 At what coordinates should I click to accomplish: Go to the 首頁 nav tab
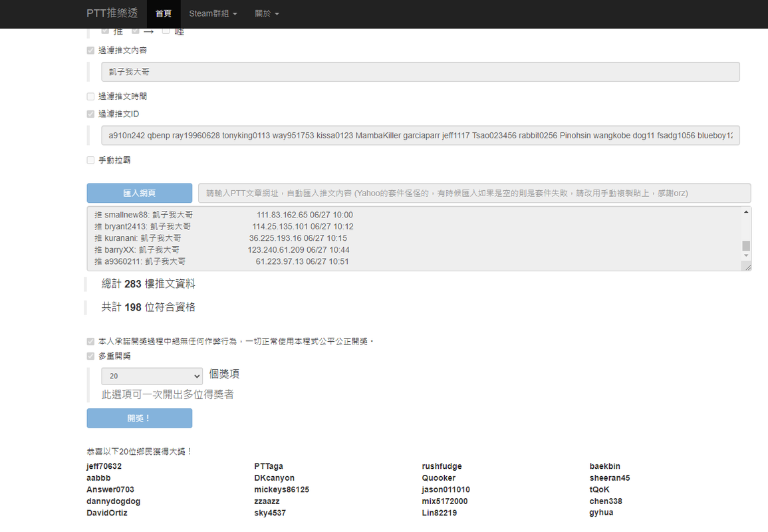click(x=164, y=14)
